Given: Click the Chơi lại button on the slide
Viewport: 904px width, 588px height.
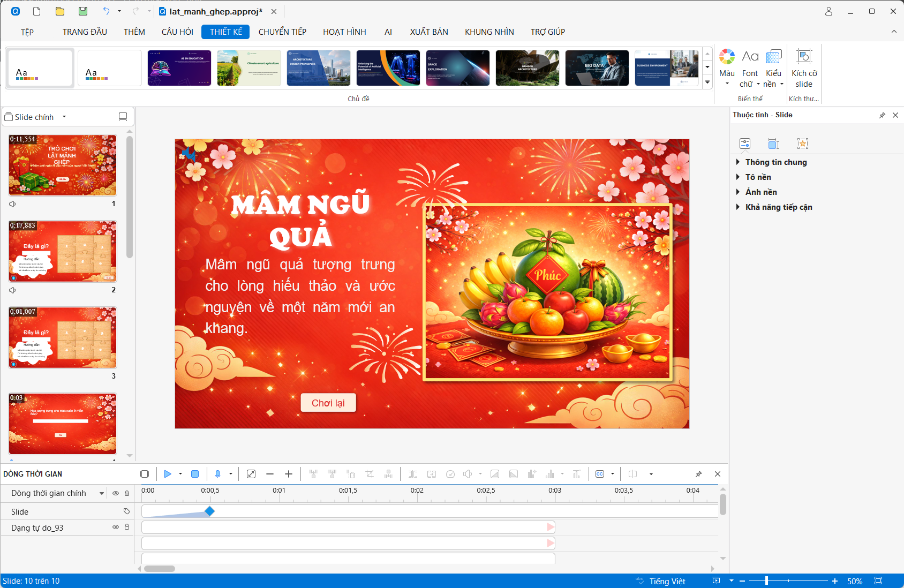Looking at the screenshot, I should tap(328, 403).
